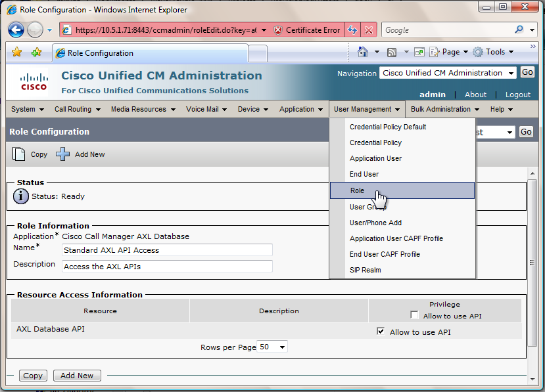Open the Device menu

coord(252,110)
